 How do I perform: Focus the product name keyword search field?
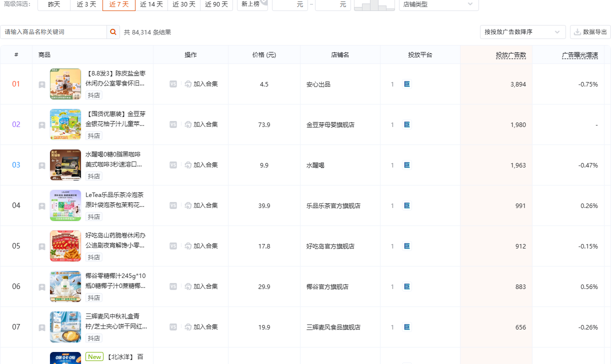tap(53, 32)
